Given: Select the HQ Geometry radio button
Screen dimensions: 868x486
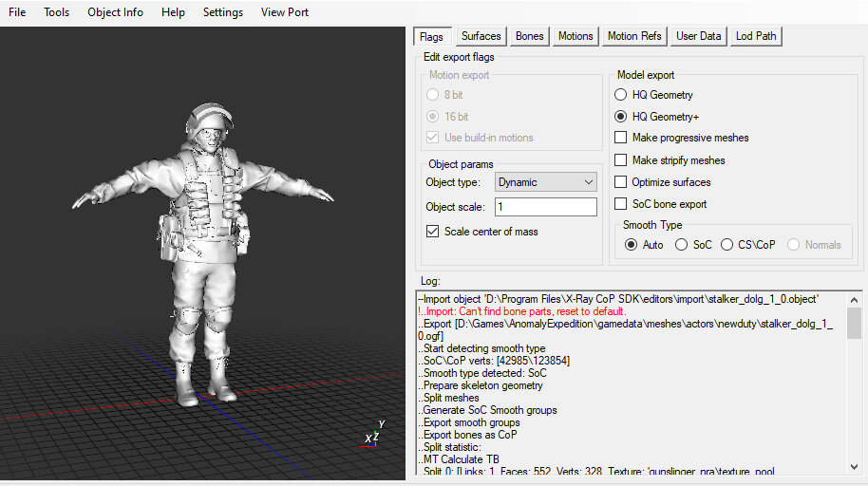Looking at the screenshot, I should tap(621, 95).
